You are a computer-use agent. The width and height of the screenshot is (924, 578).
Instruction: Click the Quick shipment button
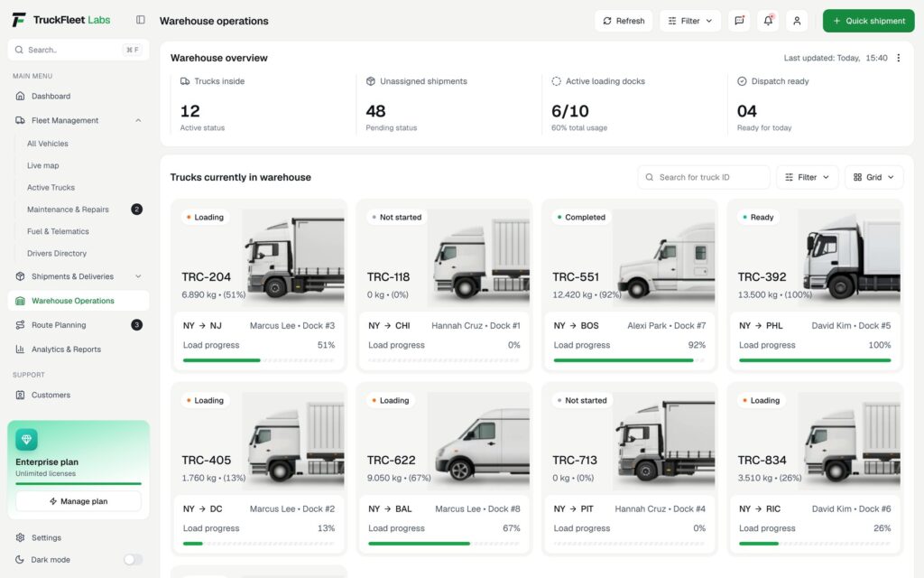coord(869,21)
